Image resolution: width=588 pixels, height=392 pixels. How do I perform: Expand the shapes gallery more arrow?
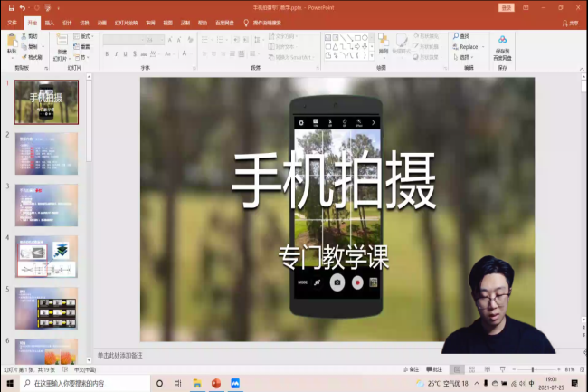pos(370,56)
